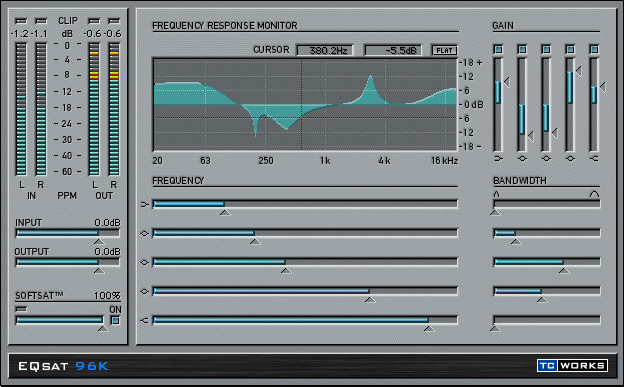Toggle the SoftSat ON switch
624x387 pixels.
click(115, 320)
